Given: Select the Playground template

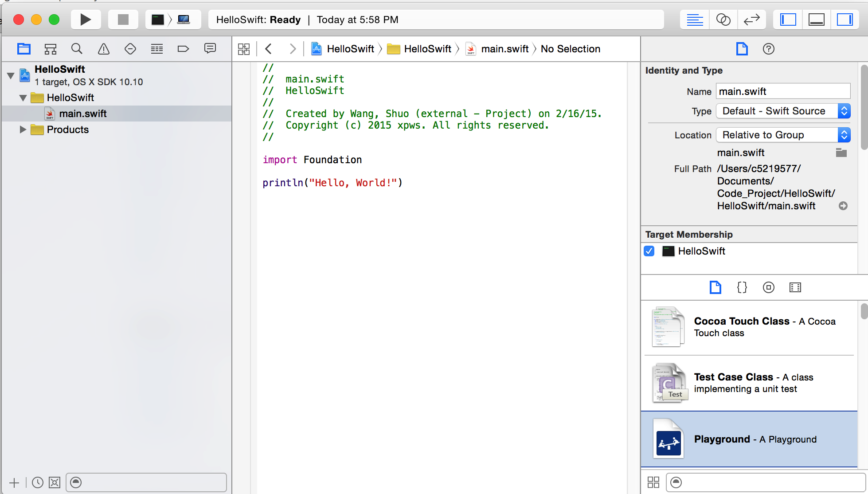Looking at the screenshot, I should (x=749, y=439).
